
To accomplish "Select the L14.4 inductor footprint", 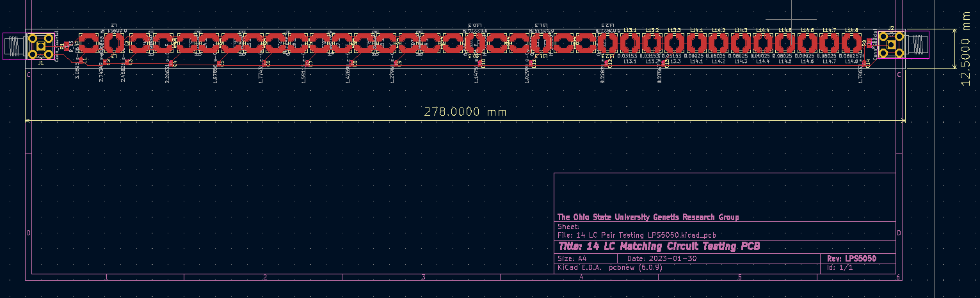I will 762,43.
